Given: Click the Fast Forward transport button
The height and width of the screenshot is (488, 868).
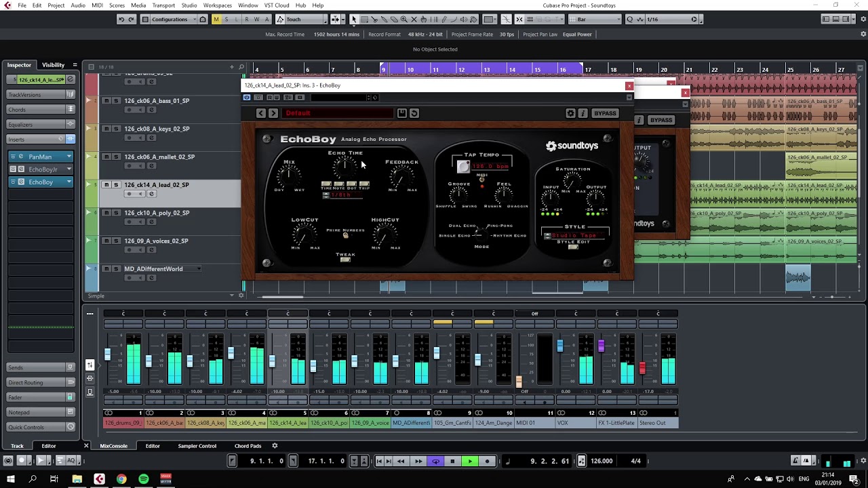Looking at the screenshot, I should click(x=418, y=461).
